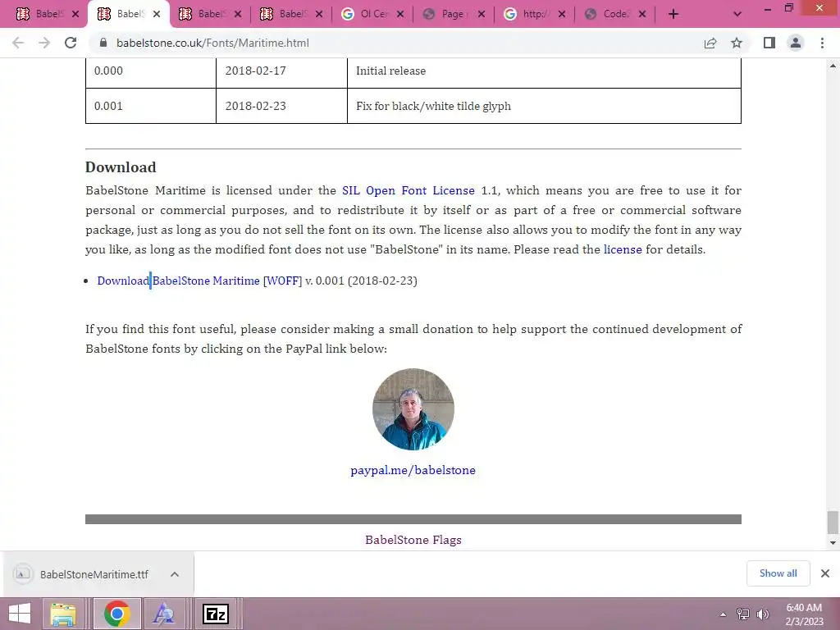
Task: Click the network tray icon
Action: [743, 614]
